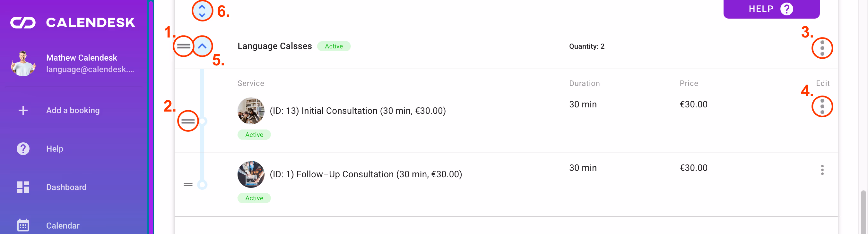Screen dimensions: 868x234
Task: Click the plus icon beside Add a booking
Action: 23,111
